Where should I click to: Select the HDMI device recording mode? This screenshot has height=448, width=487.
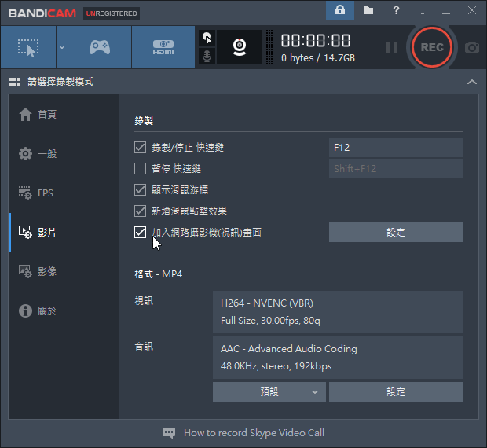pos(163,47)
